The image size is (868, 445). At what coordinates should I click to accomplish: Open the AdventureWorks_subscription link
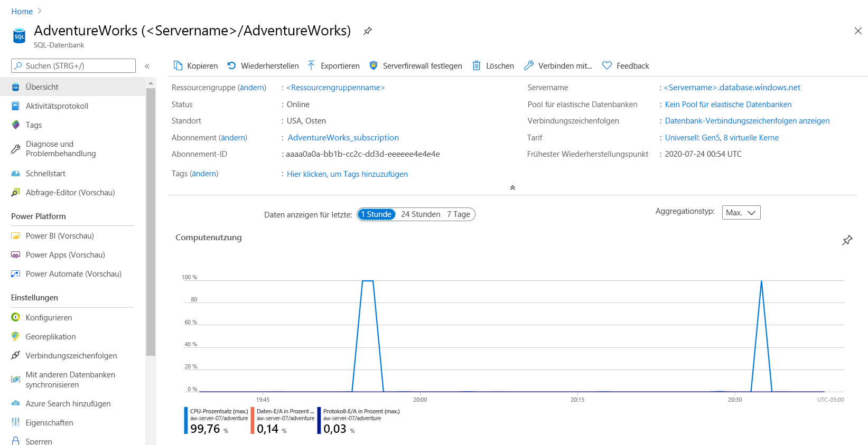coord(343,138)
